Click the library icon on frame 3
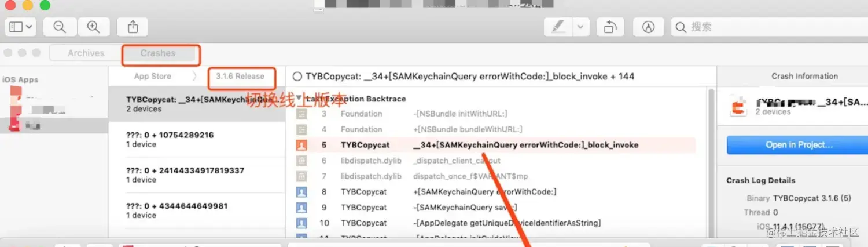The image size is (868, 247). [301, 114]
